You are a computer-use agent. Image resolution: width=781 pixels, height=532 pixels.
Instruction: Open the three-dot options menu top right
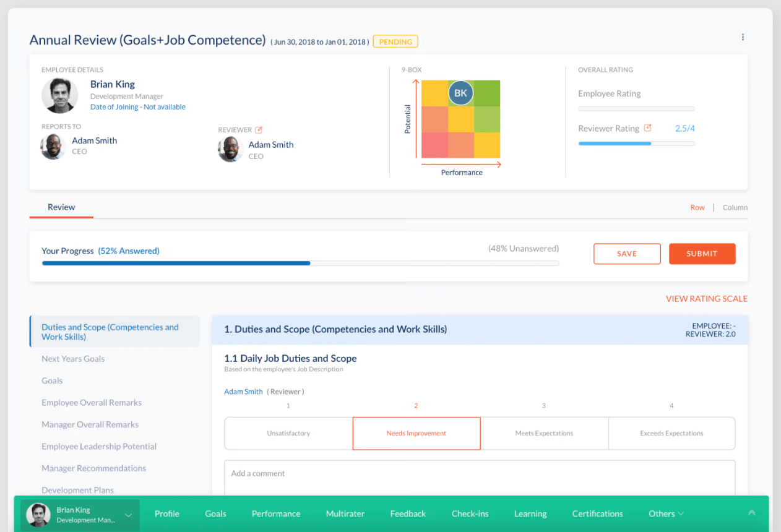click(743, 37)
